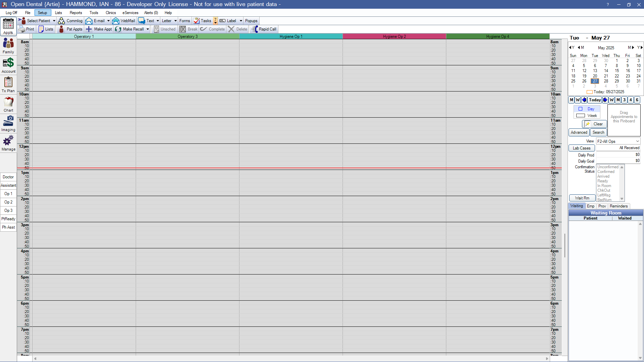Click the Advanced search button
The width and height of the screenshot is (644, 362).
tap(579, 132)
